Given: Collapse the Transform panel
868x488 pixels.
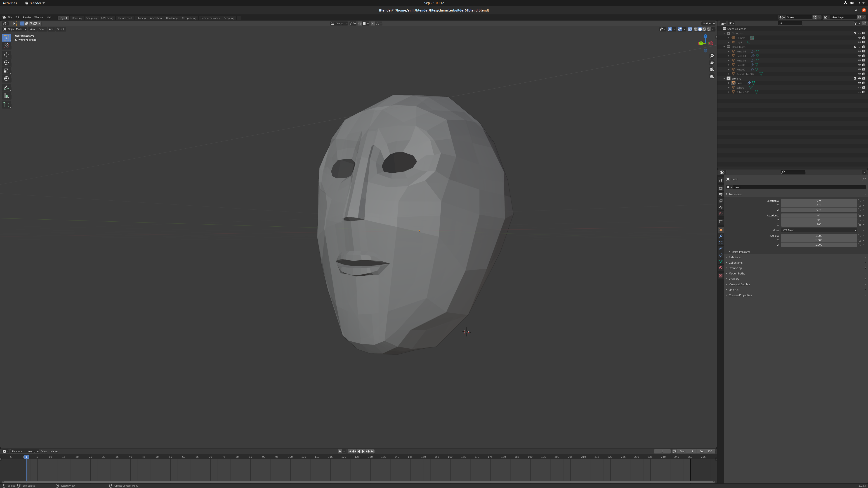Looking at the screenshot, I should (735, 194).
